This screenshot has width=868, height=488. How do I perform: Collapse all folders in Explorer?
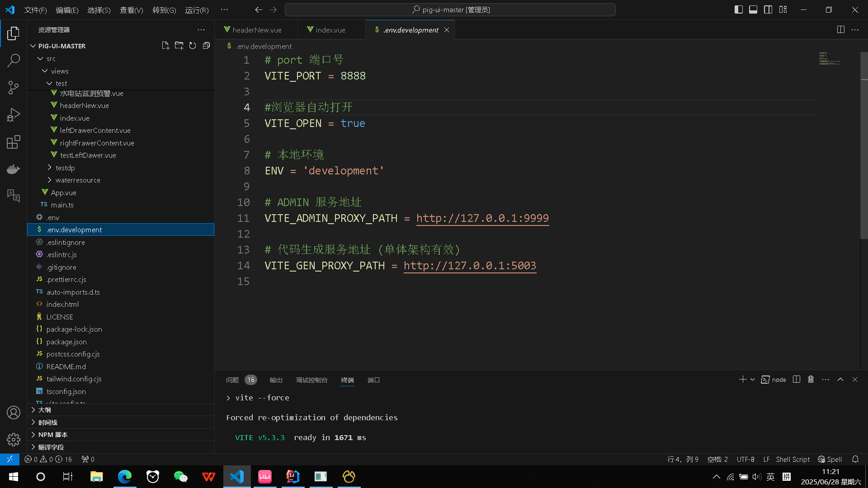click(206, 45)
